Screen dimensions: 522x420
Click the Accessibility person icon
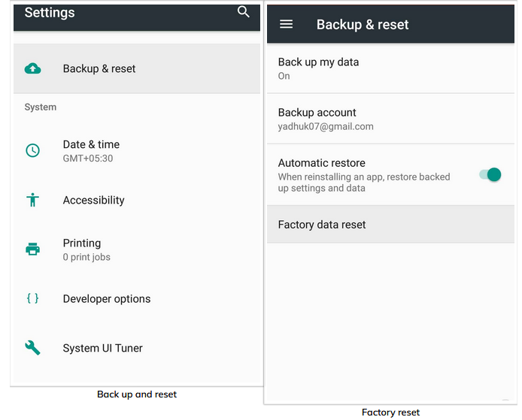(x=33, y=200)
